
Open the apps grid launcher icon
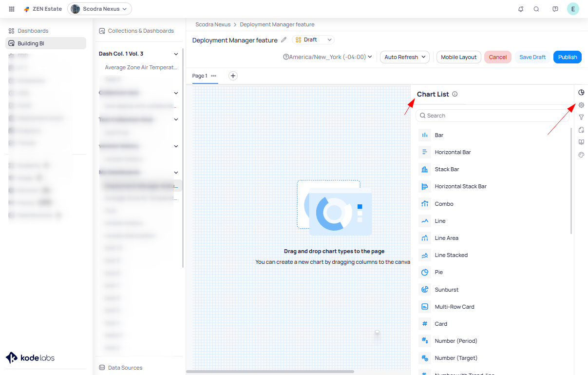tap(12, 9)
